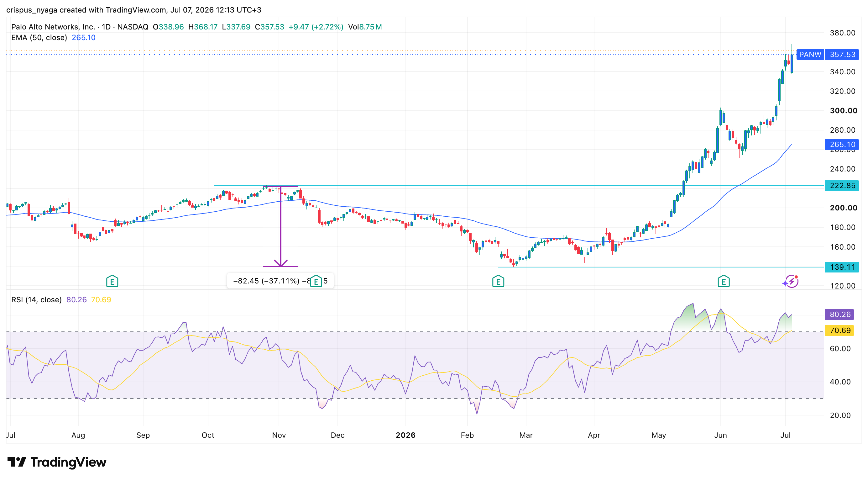Screen dimensions: 868x481
Task: Click the 40.00 RSI scale label
Action: [840, 382]
